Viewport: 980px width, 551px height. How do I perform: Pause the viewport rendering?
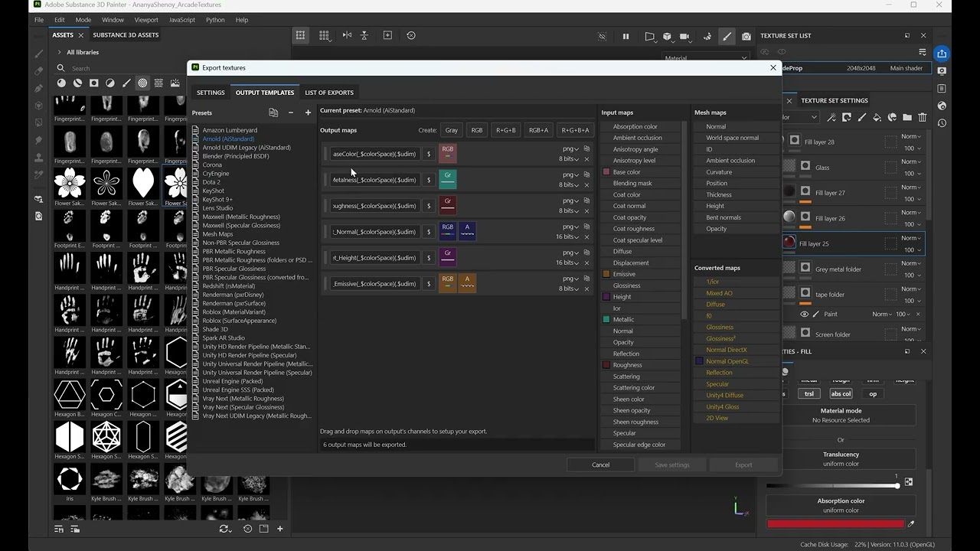coord(626,36)
